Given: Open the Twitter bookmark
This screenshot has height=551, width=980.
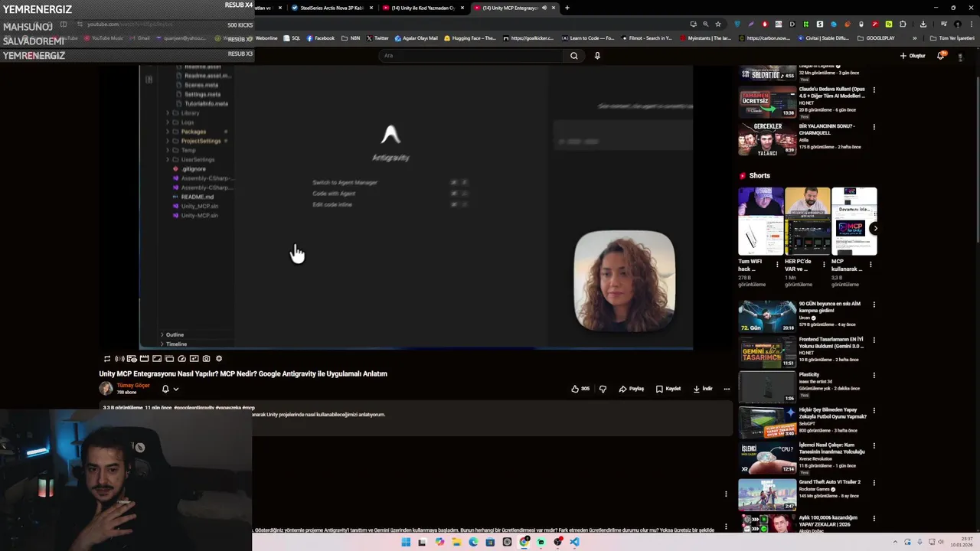Looking at the screenshot, I should (x=377, y=37).
